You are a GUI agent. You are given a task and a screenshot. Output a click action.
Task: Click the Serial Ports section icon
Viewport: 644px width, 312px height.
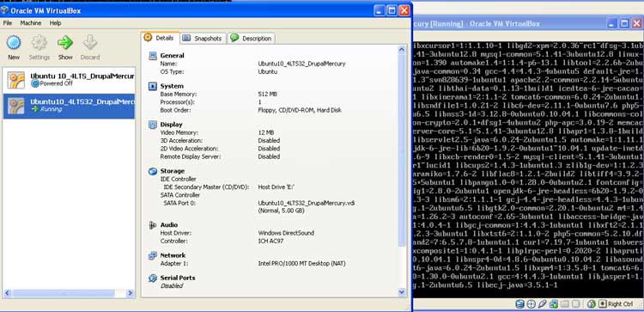[x=153, y=278]
